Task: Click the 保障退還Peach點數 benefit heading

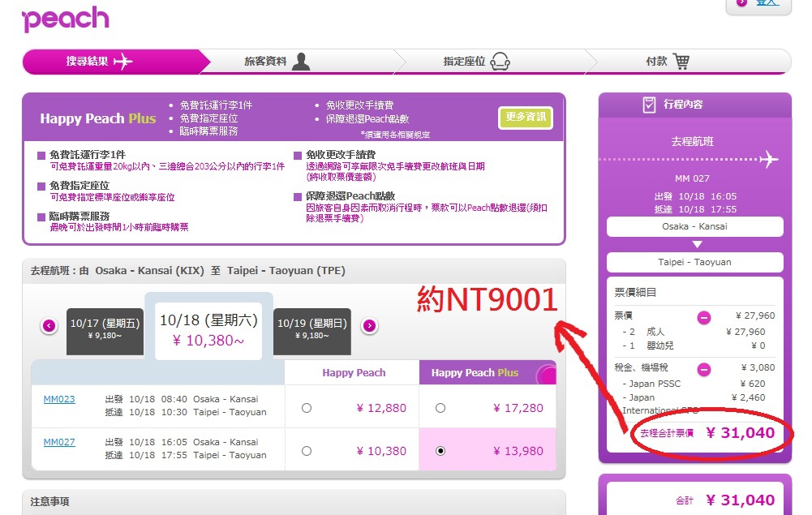Action: (x=350, y=196)
